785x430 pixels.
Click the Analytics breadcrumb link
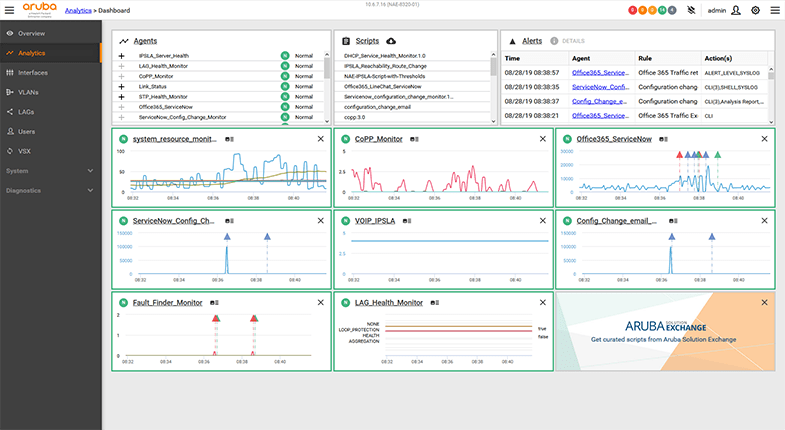click(78, 11)
